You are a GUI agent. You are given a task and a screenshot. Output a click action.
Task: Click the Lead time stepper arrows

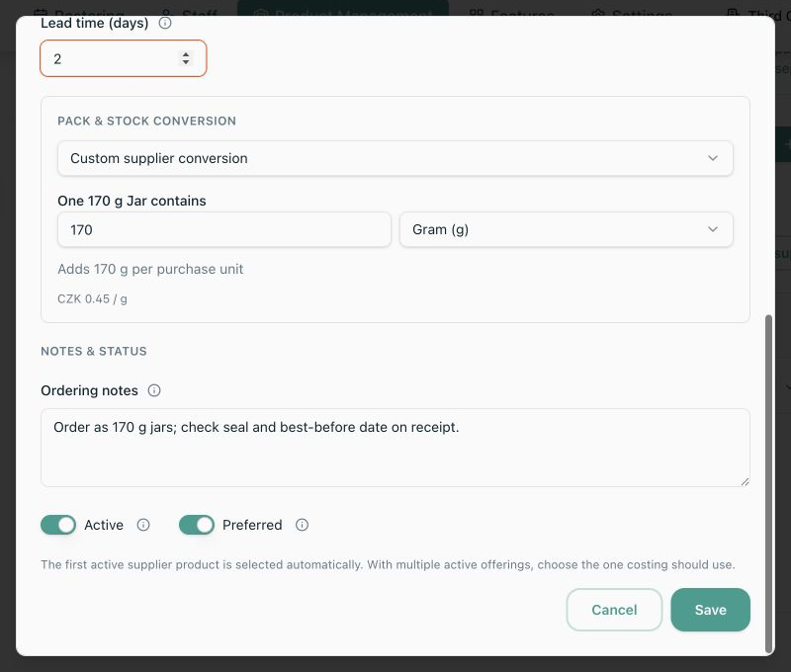[x=186, y=58]
